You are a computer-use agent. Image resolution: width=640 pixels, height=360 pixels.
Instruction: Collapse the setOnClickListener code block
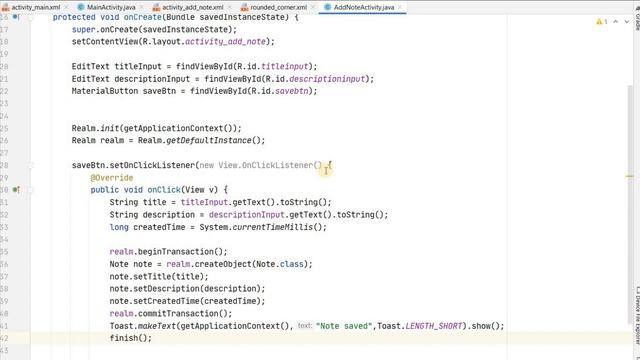coord(30,165)
